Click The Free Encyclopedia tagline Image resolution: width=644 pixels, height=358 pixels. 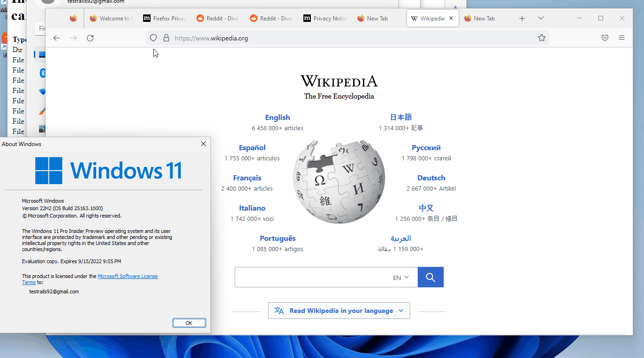[x=339, y=96]
